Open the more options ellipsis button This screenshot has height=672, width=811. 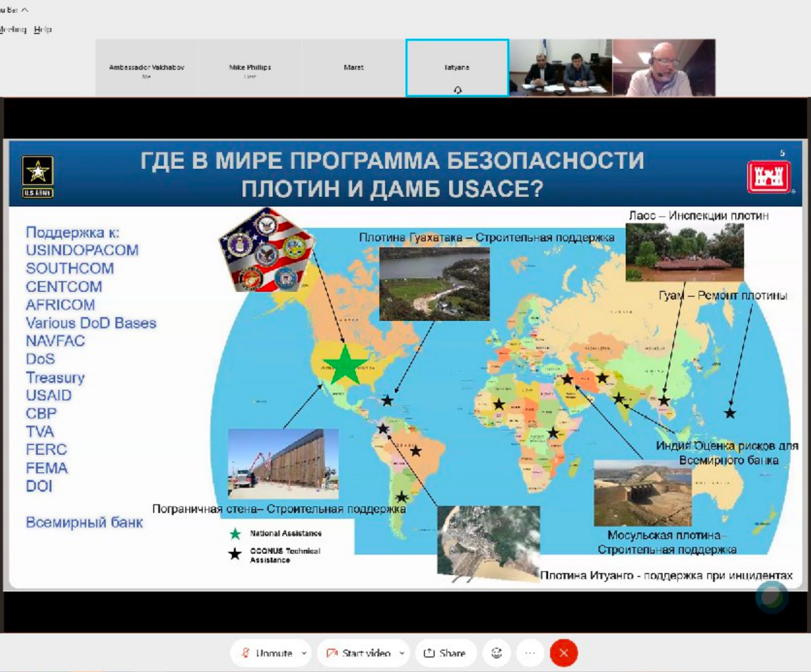click(530, 653)
